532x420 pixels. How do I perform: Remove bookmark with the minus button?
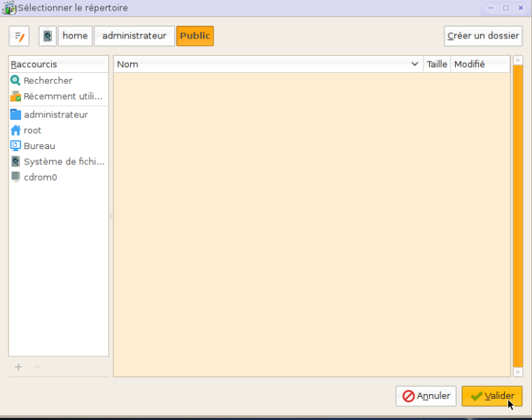tap(37, 367)
